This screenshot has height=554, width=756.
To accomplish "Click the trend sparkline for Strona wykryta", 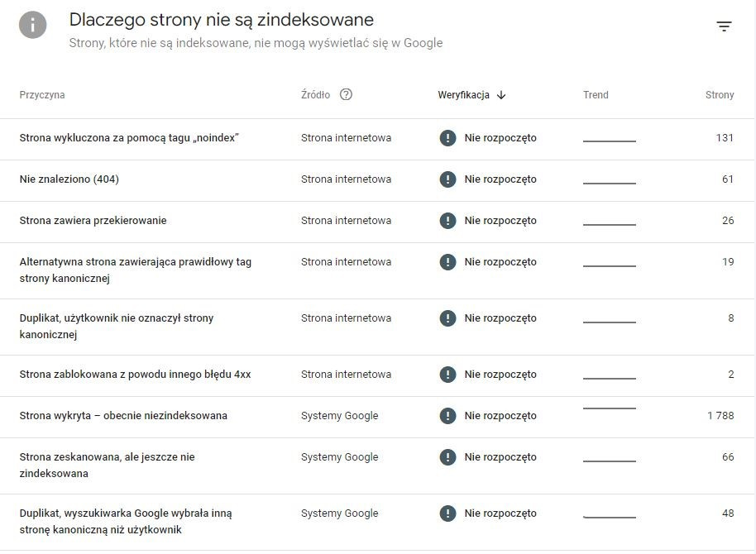I will tap(610, 408).
